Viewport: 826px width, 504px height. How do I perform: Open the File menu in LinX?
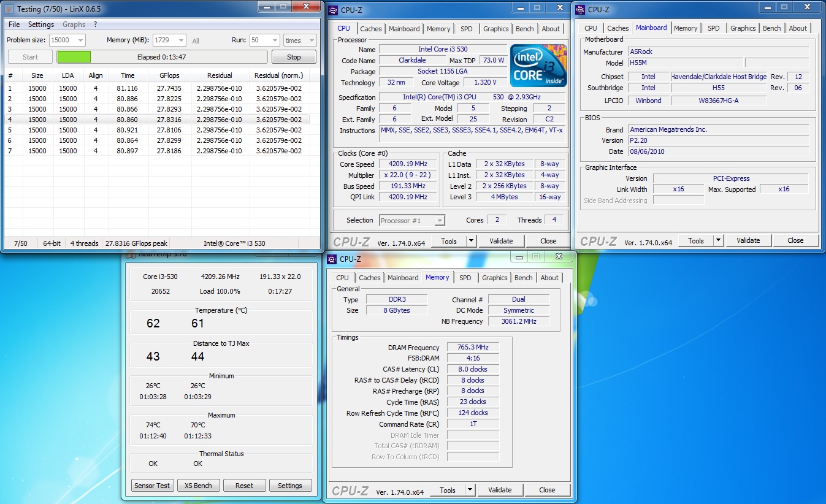14,25
